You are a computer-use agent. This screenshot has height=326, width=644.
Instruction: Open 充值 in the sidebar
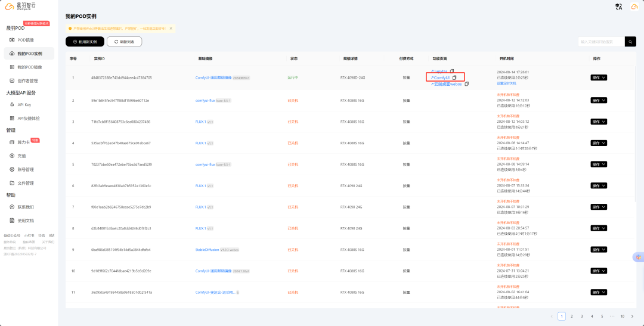pyautogui.click(x=20, y=156)
